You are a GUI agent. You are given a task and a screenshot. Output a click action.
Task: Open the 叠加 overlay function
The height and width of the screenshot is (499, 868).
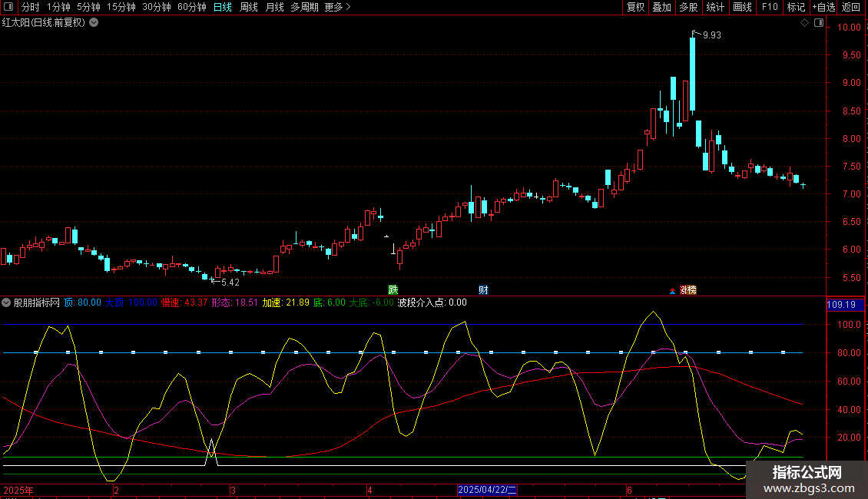click(661, 8)
